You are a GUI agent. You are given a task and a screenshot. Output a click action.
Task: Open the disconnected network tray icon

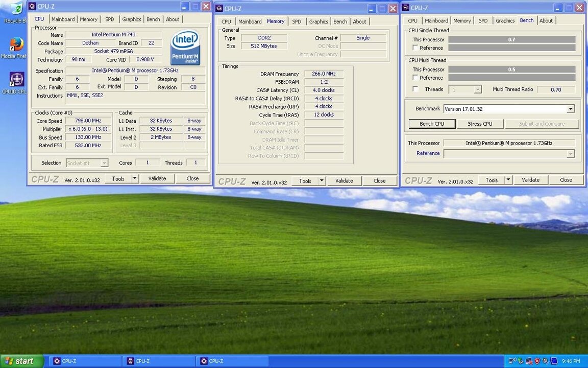pyautogui.click(x=529, y=361)
